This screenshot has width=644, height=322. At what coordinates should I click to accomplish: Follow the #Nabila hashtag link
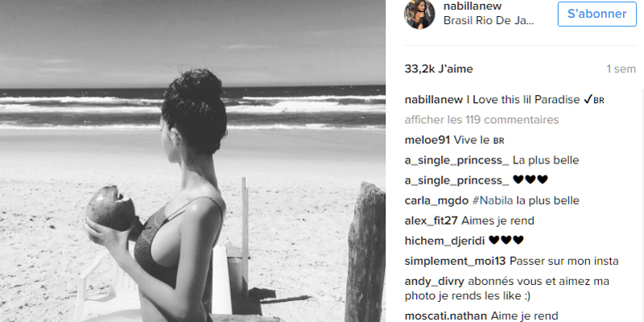tap(493, 200)
